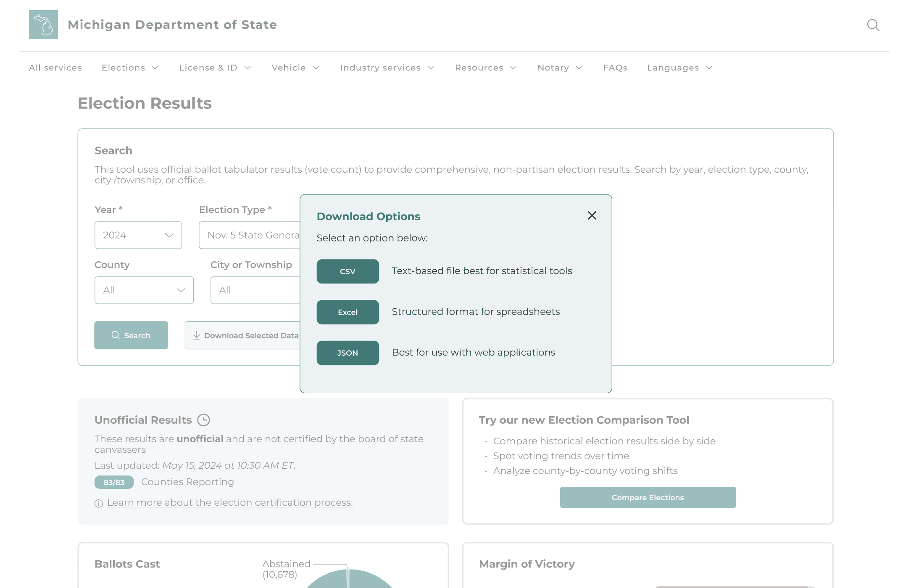Open the License & ID menu
This screenshot has width=911, height=588.
[215, 68]
